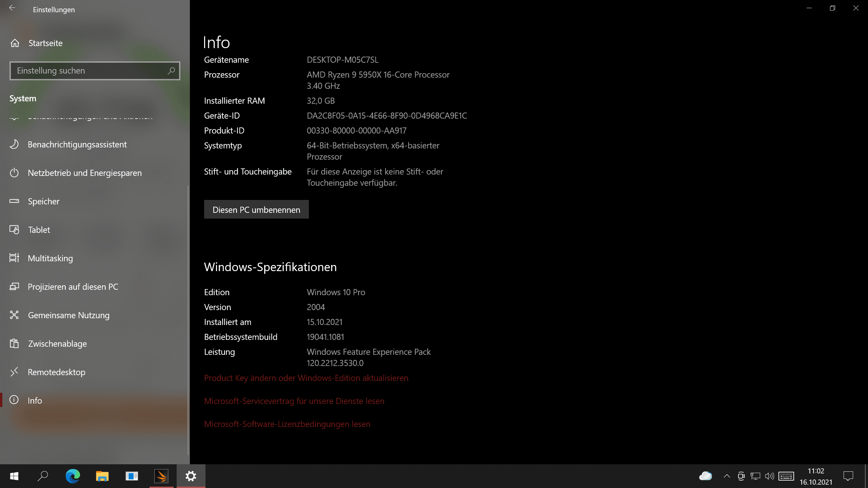The height and width of the screenshot is (488, 868).
Task: Select the Tablet icon
Action: (x=14, y=230)
